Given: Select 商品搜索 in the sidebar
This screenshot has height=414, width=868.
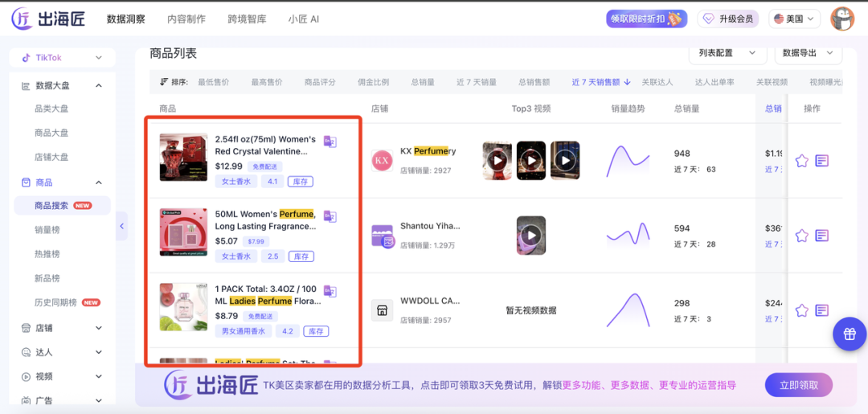Looking at the screenshot, I should pyautogui.click(x=62, y=205).
